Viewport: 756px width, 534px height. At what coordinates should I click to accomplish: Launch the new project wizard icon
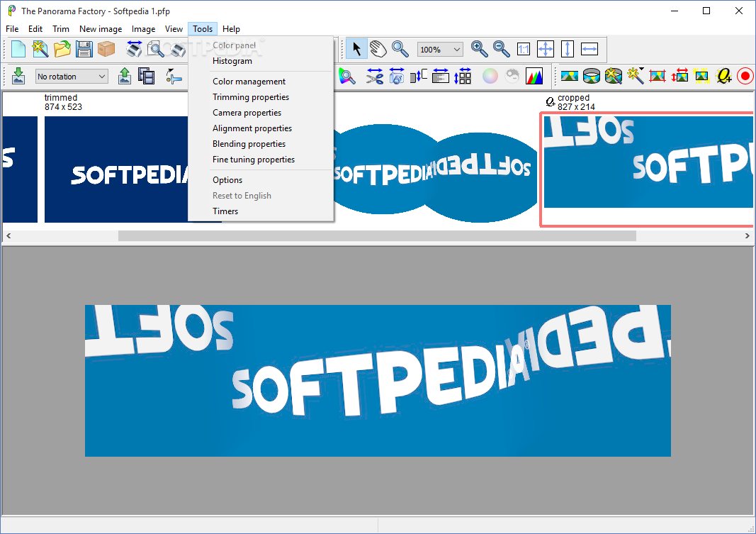(x=40, y=49)
